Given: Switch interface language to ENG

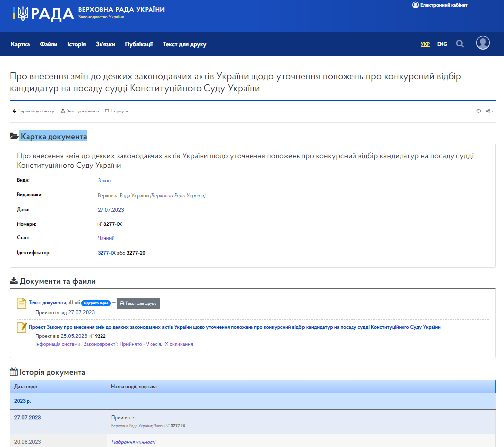Looking at the screenshot, I should 441,44.
